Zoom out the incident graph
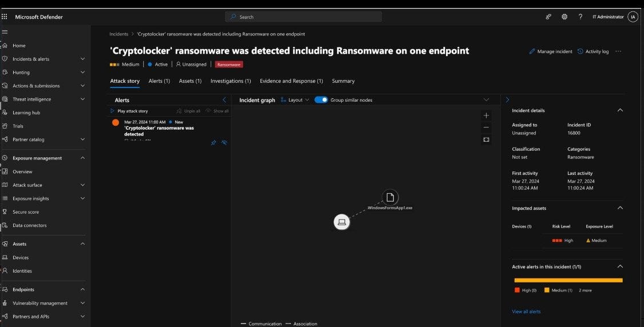The width and height of the screenshot is (644, 327). coord(486,127)
